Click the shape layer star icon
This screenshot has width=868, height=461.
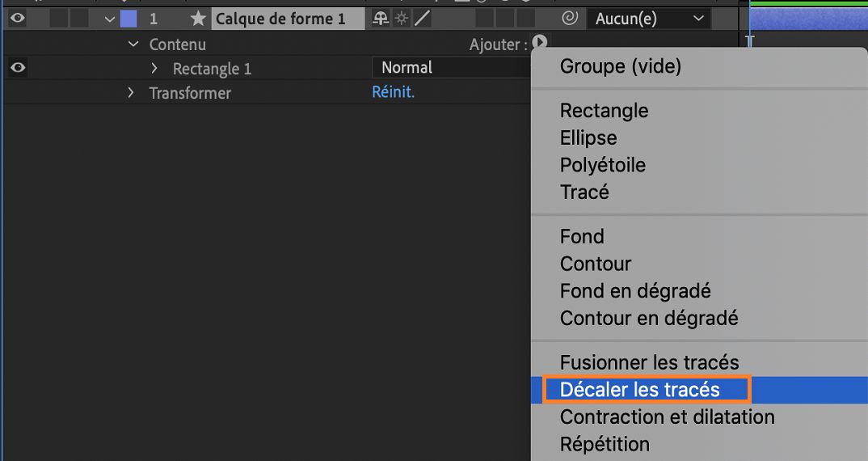(198, 19)
